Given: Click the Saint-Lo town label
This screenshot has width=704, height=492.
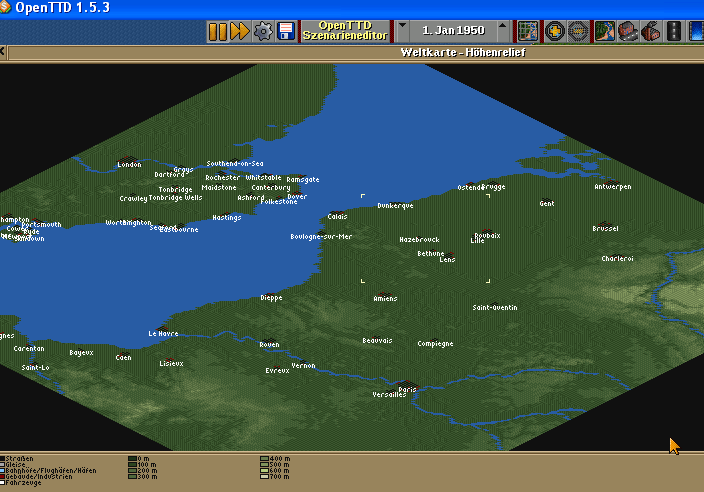Looking at the screenshot, I should 35,368.
